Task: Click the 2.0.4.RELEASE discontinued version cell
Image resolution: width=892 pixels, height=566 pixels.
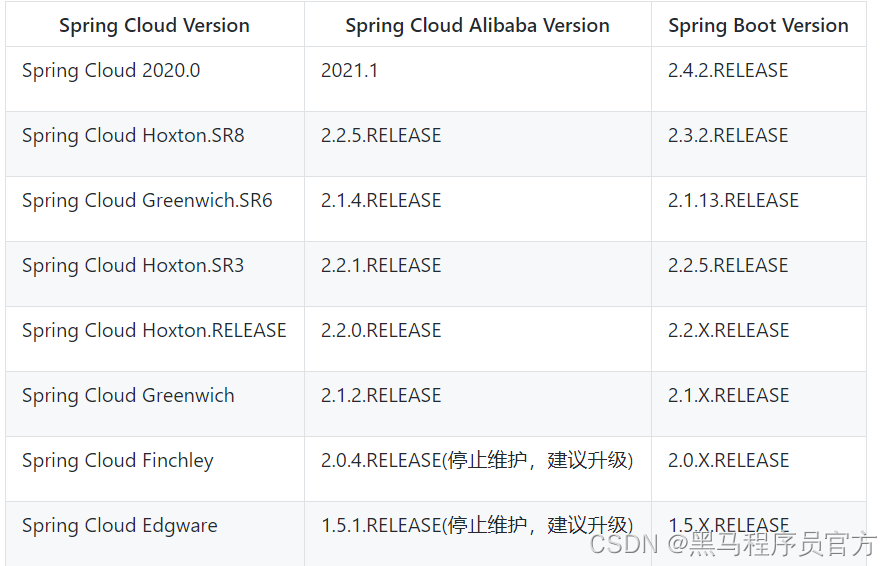Action: point(477,461)
